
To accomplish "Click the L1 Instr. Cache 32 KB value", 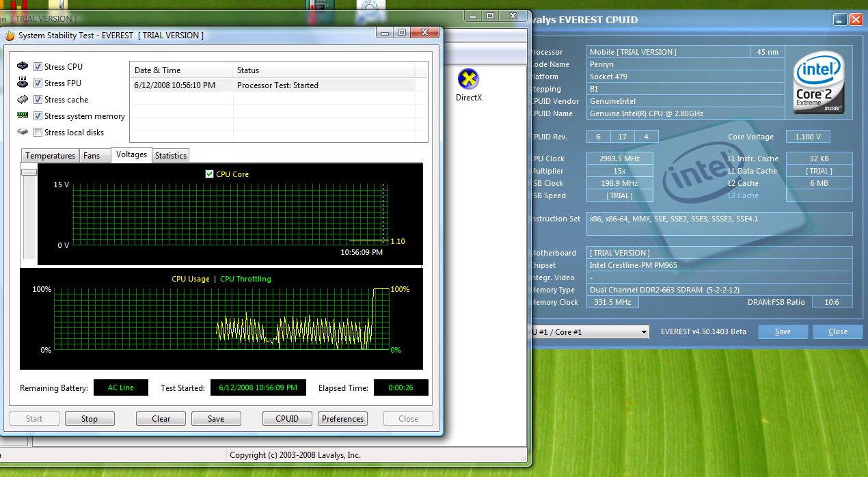I will point(819,159).
